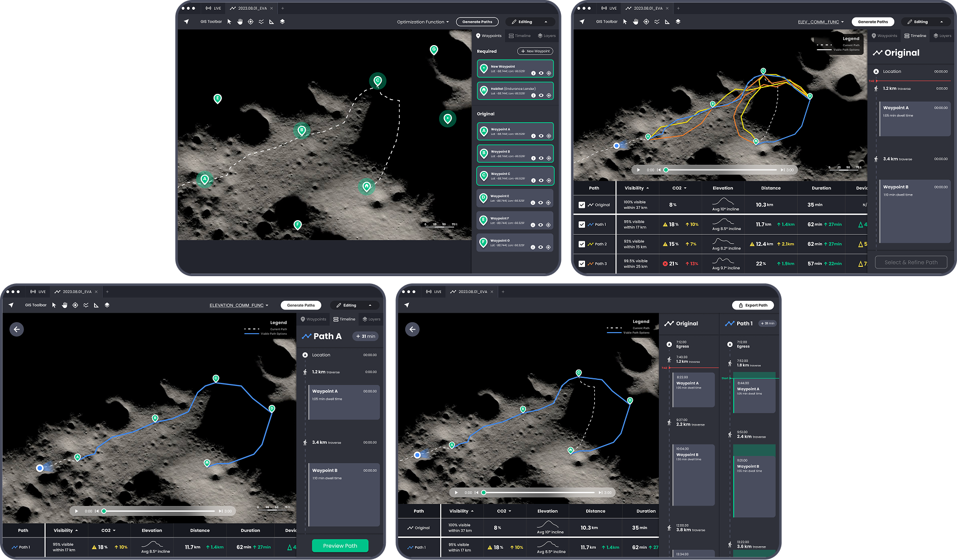Click the target icon on Waypoint G card
The image size is (957, 560).
(549, 247)
